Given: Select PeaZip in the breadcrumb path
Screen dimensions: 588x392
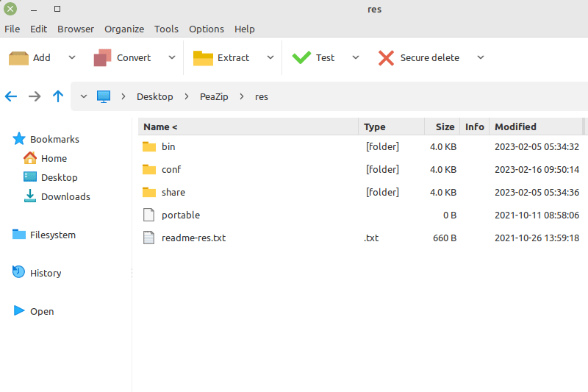Looking at the screenshot, I should (x=215, y=96).
